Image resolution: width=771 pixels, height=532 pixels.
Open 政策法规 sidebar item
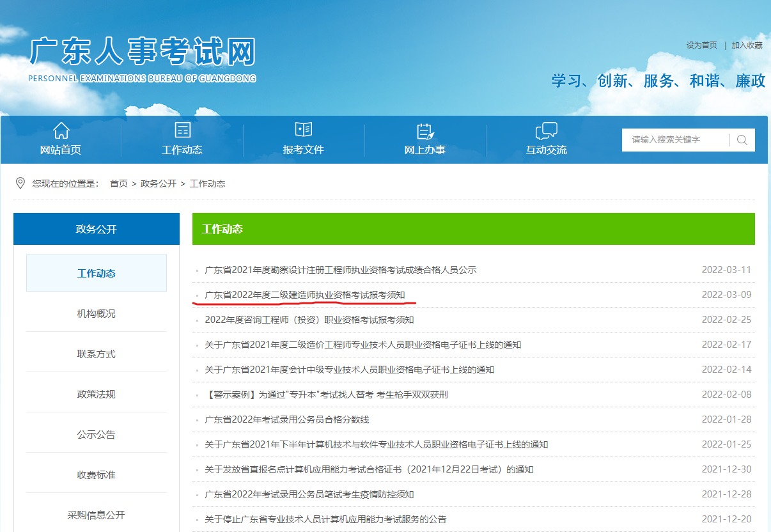click(96, 395)
